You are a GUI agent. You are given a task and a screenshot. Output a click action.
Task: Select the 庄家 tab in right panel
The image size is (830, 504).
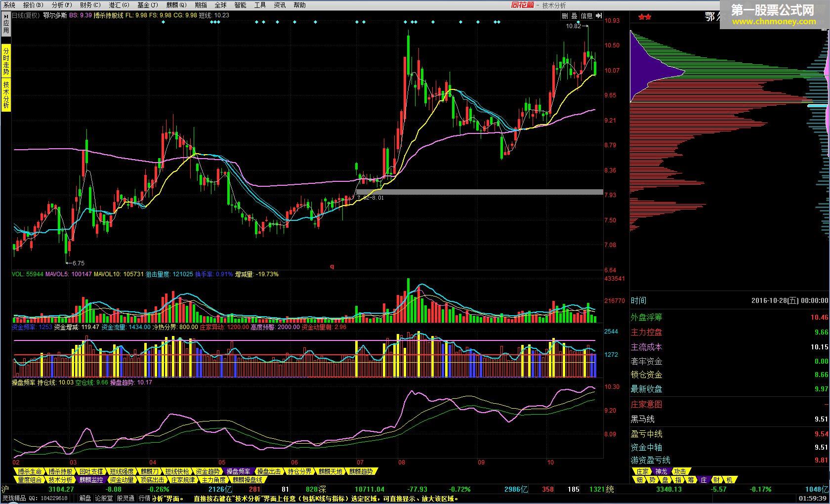(x=642, y=471)
